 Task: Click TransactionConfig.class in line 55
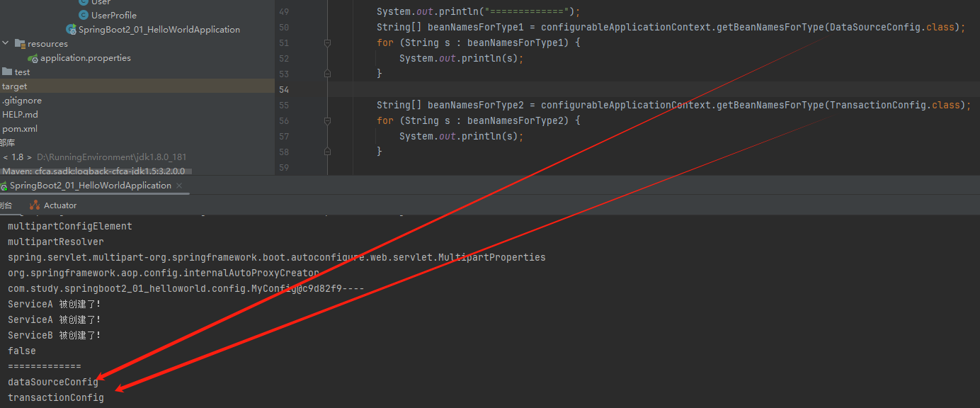pyautogui.click(x=895, y=105)
